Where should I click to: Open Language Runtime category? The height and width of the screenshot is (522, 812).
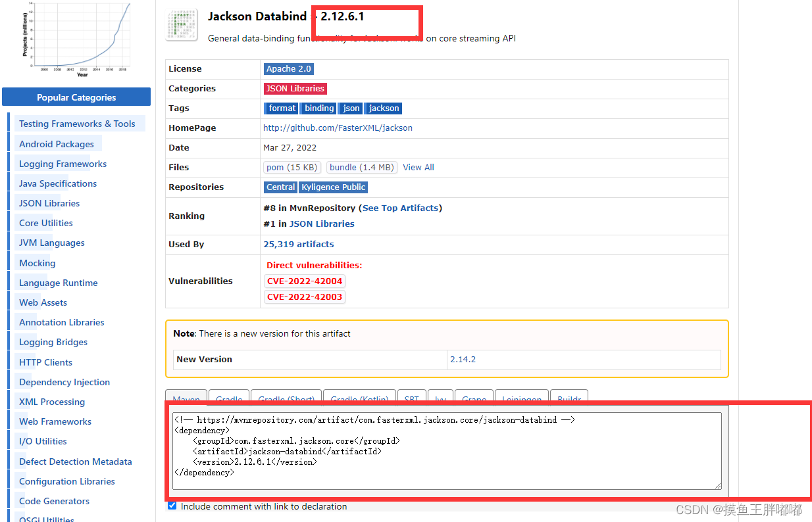[59, 283]
